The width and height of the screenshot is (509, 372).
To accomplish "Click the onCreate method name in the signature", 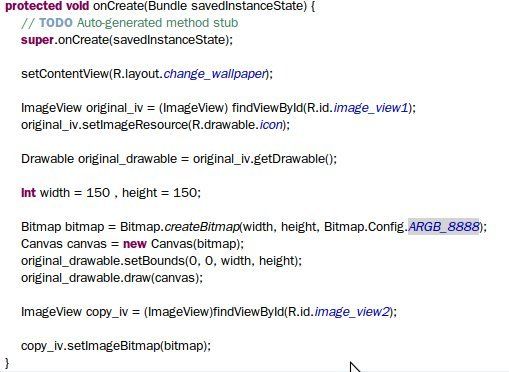I will point(118,6).
